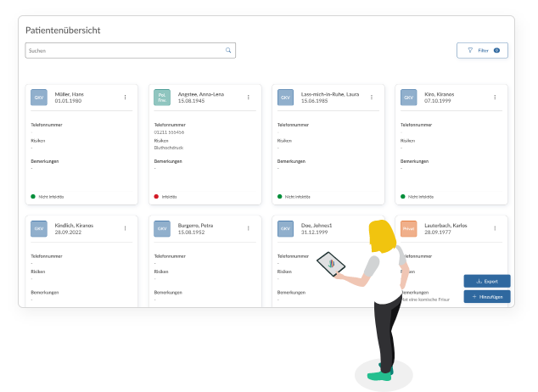The width and height of the screenshot is (538, 392).
Task: Click the green insurance badge for Angetee, Anna-Lena
Action: (162, 98)
